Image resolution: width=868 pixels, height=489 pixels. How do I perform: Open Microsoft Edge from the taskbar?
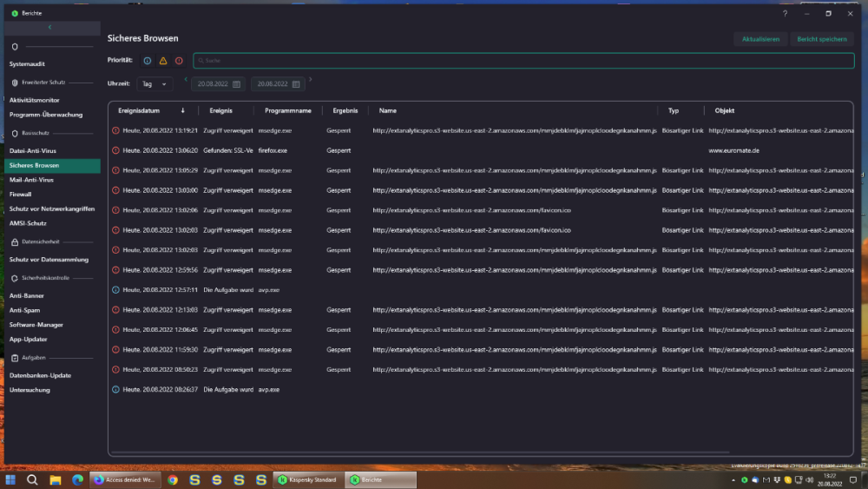[x=77, y=479]
